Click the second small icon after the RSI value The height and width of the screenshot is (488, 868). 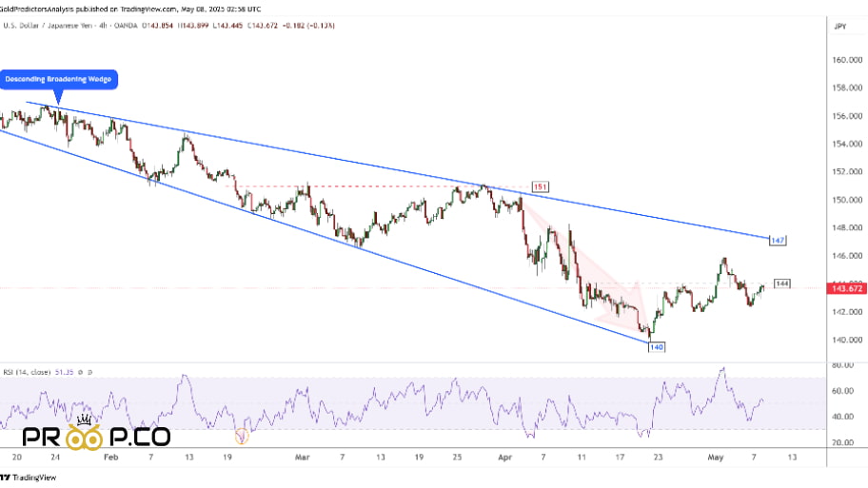89,372
